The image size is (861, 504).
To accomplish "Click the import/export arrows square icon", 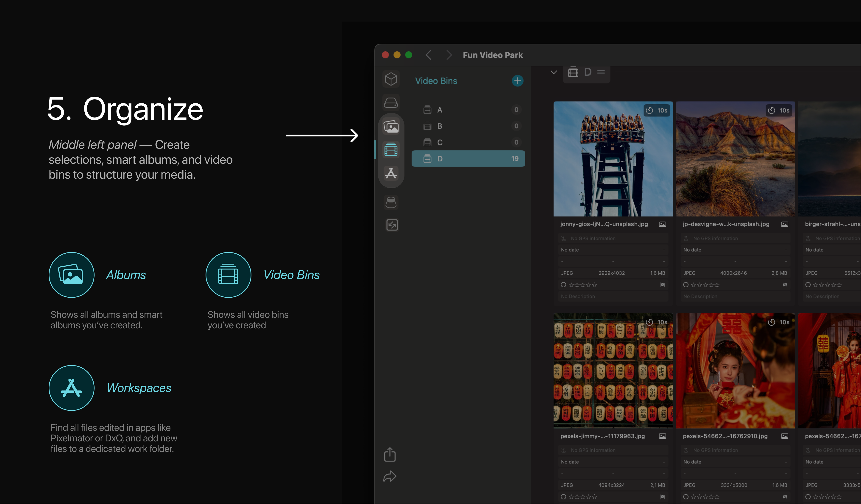I will click(392, 225).
